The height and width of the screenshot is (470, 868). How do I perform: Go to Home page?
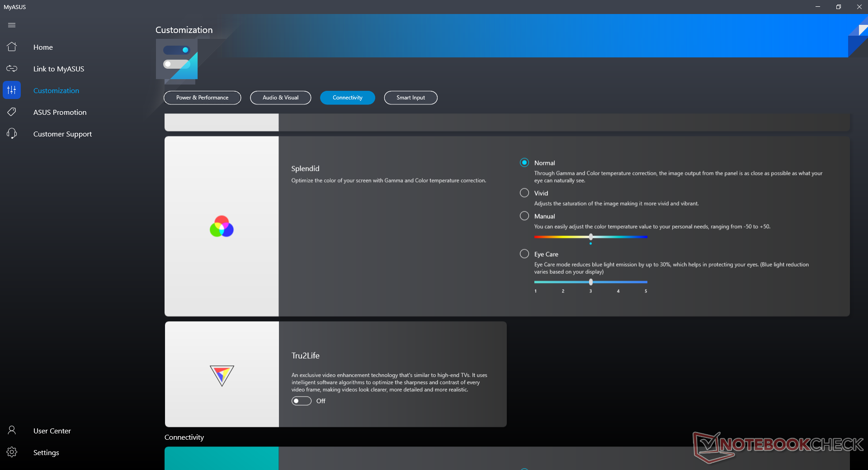(43, 47)
